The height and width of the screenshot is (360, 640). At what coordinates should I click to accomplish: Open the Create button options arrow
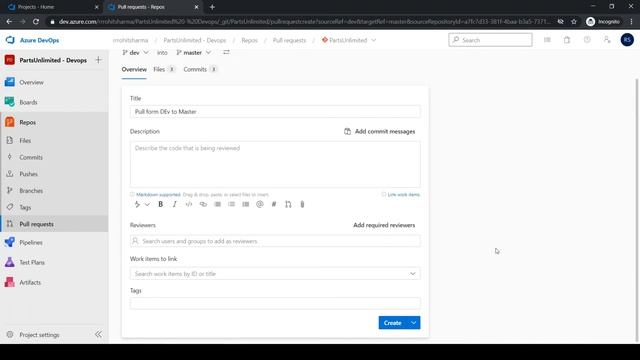[413, 323]
